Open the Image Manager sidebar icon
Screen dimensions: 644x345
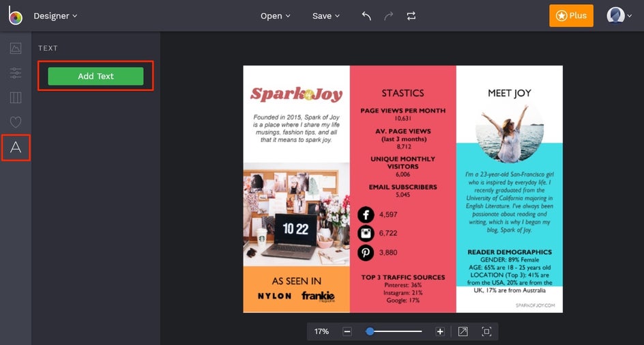[x=16, y=48]
